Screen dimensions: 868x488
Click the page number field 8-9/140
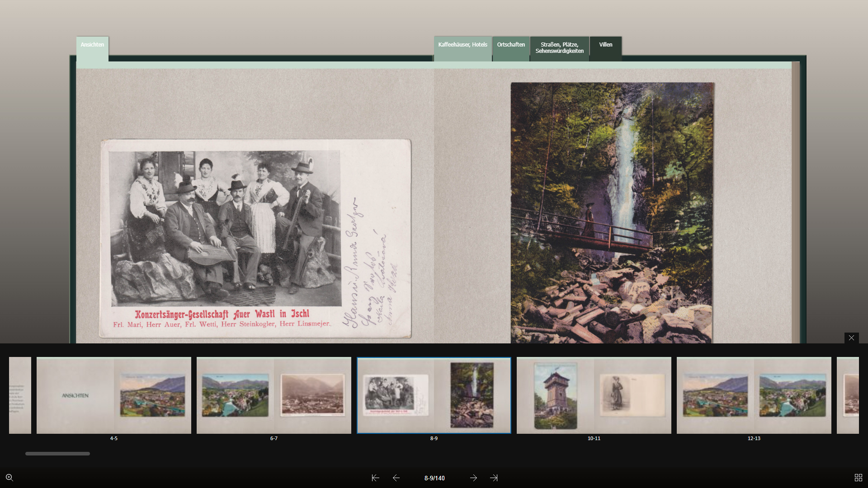434,478
